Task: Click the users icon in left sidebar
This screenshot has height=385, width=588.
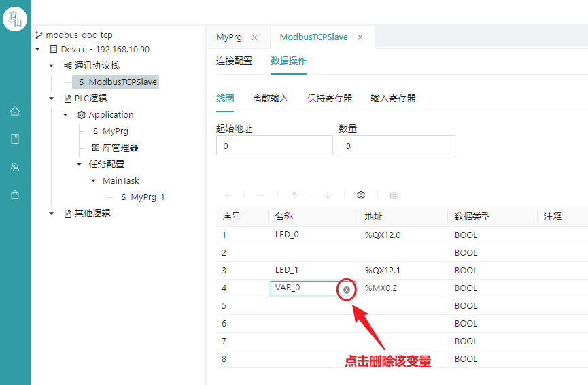Action: 15,167
